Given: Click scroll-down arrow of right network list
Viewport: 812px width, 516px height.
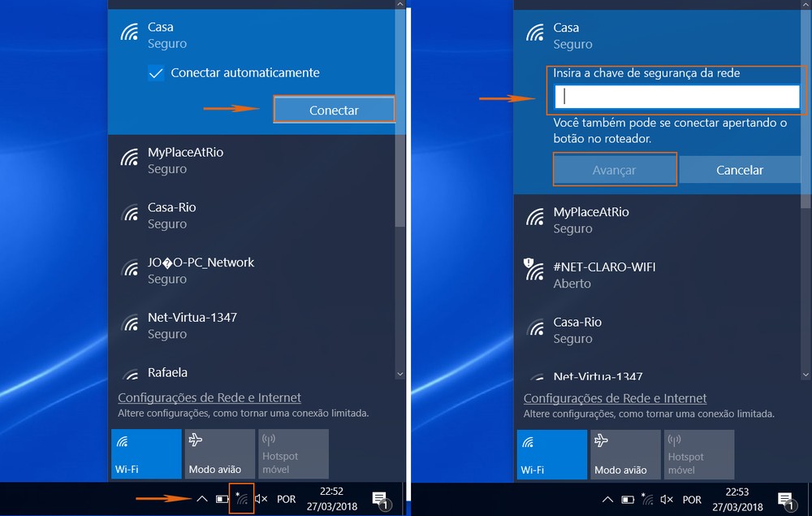Looking at the screenshot, I should (x=806, y=375).
